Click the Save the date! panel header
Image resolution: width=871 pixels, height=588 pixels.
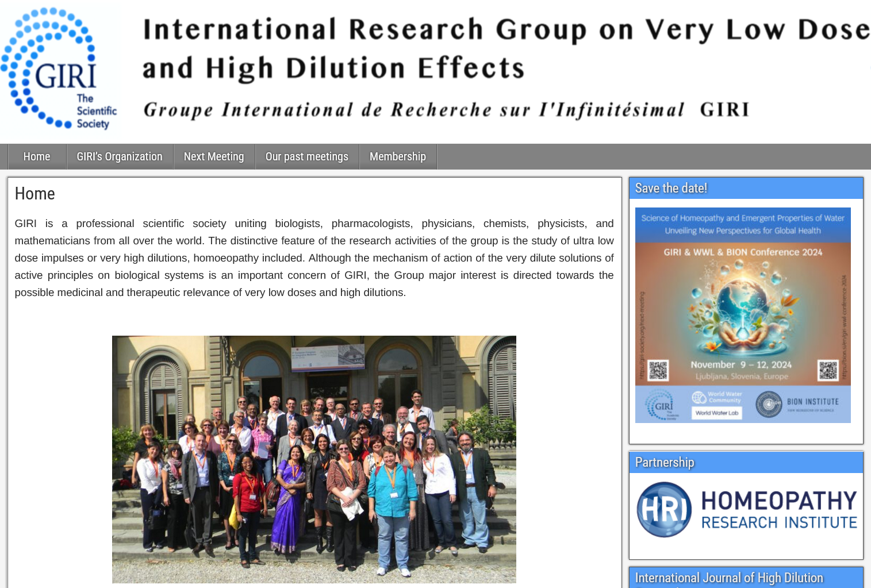pyautogui.click(x=746, y=189)
